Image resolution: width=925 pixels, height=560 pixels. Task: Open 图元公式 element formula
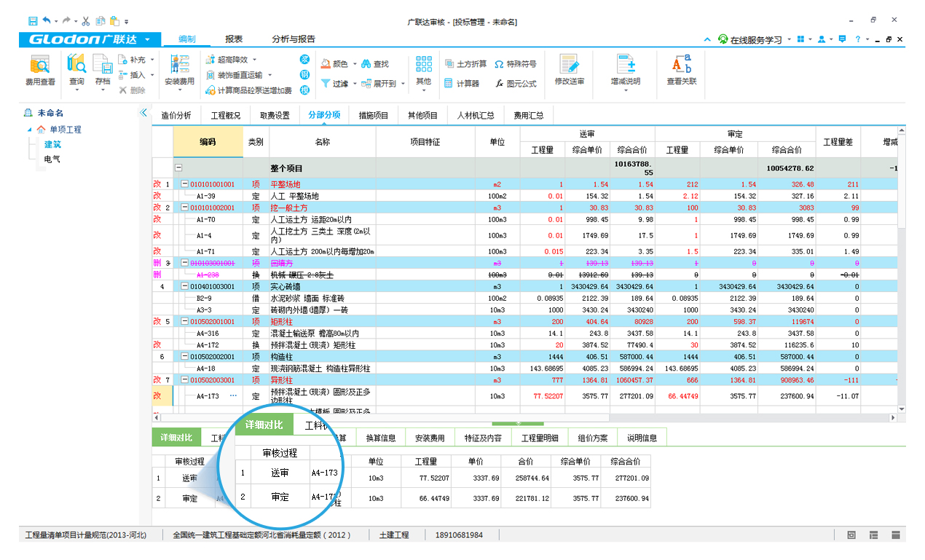pos(516,84)
